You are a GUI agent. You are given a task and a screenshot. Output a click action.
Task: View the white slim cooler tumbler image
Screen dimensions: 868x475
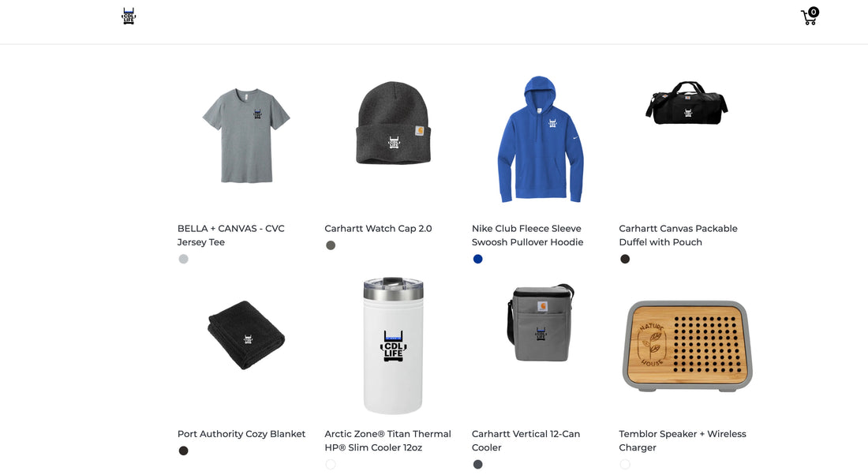click(x=393, y=346)
